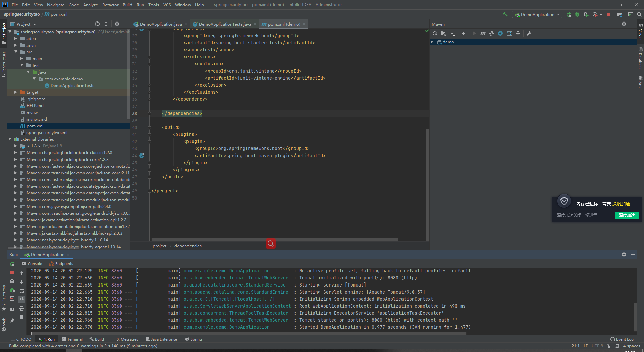Run DemoApplication with Coverage
The image size is (644, 352).
586,14
